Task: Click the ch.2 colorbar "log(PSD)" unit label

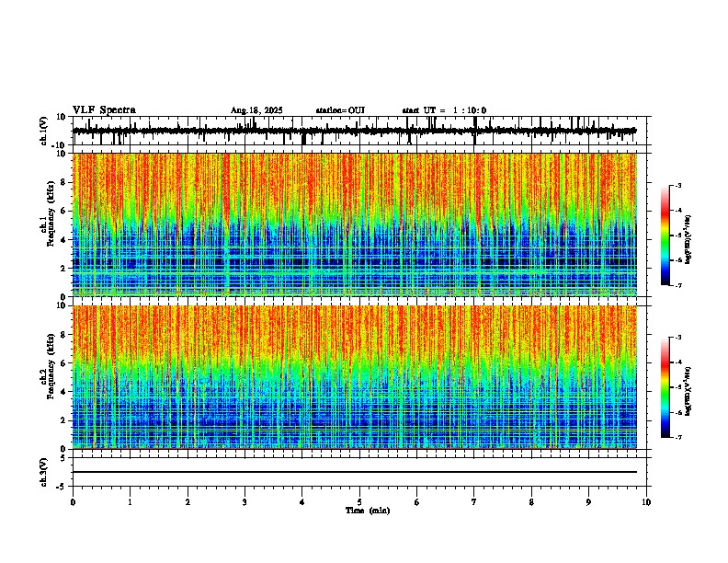Action: point(688,392)
